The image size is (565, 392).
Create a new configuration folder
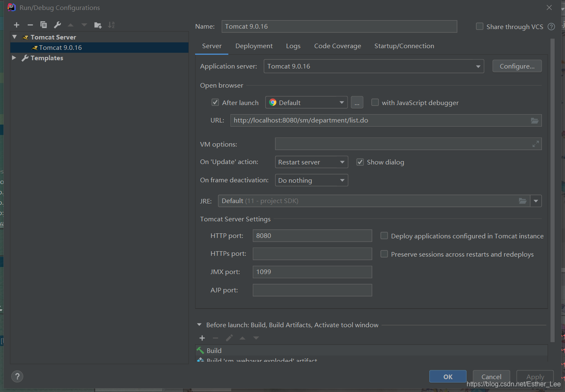(98, 25)
